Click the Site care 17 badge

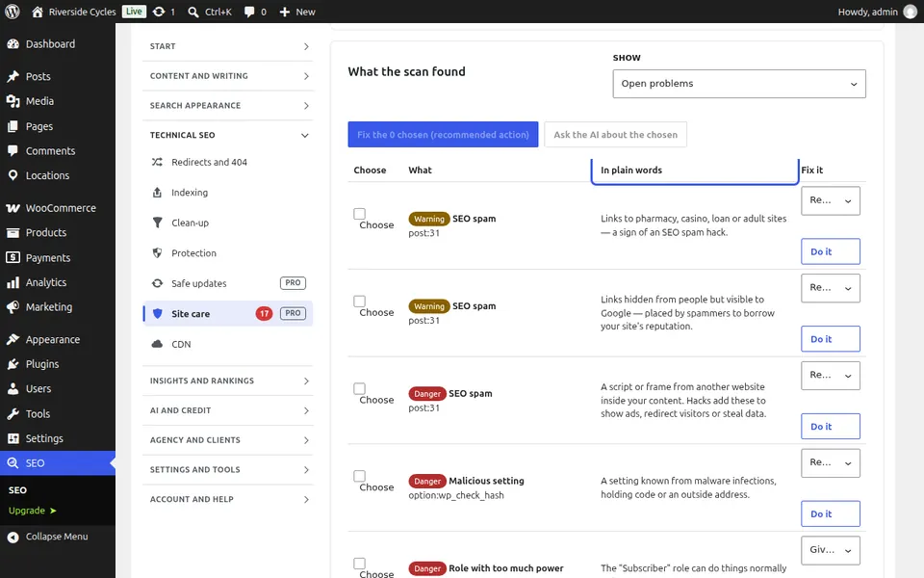click(x=264, y=313)
